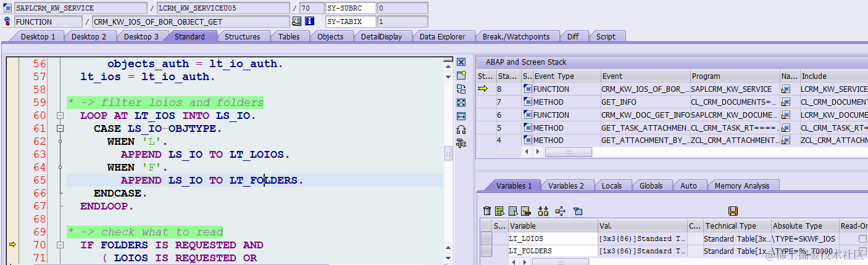Click the delete row icon with red bar
Image resolution: width=868 pixels, height=265 pixels.
coord(525,211)
